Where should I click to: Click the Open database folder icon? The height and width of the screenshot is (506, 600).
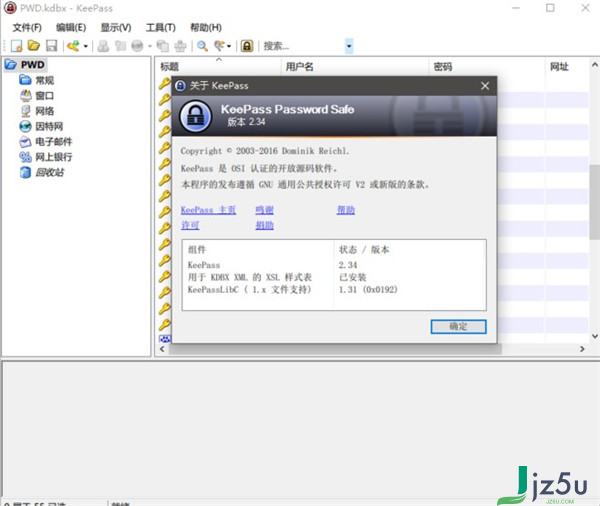(34, 46)
